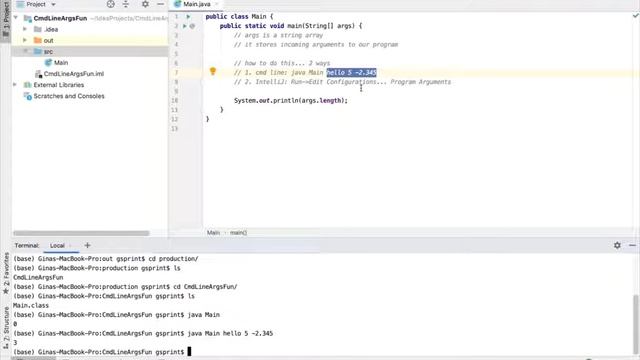640x360 pixels.
Task: Open Project panel settings gear
Action: 145,4
